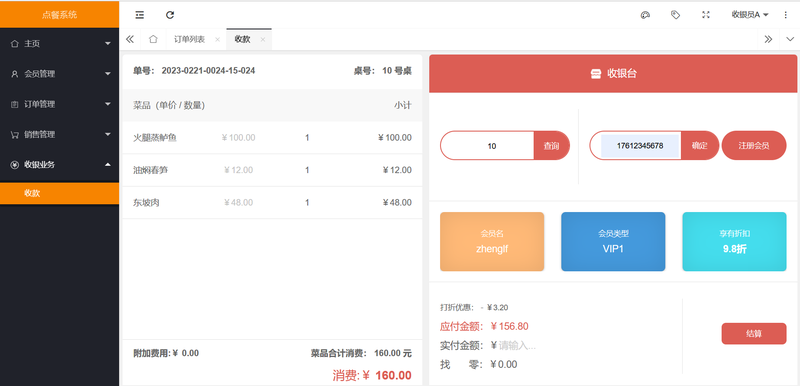The height and width of the screenshot is (386, 800).
Task: Close the 订单列表 tab
Action: point(217,39)
